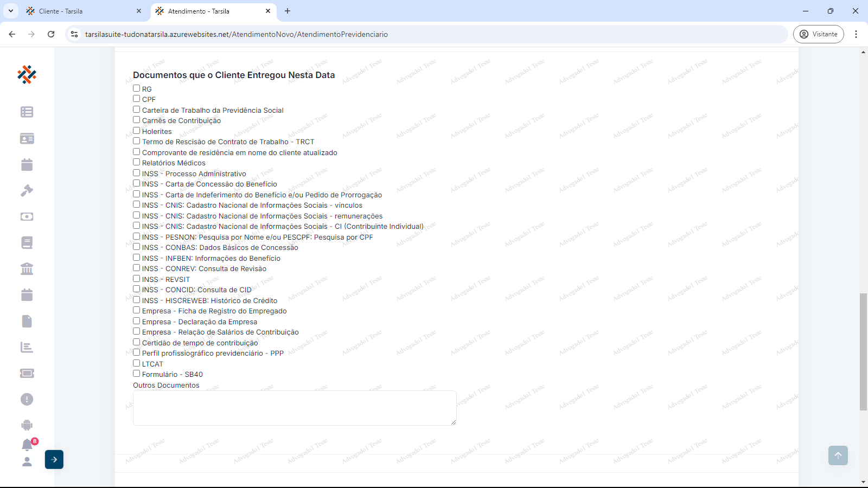The image size is (868, 488).
Task: Click the gavel icon in the sidebar
Action: pos(27,190)
